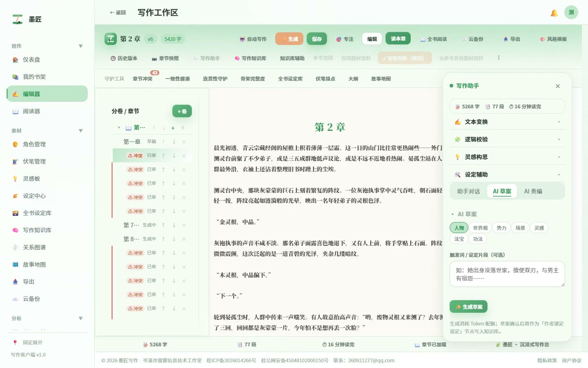Image resolution: width=588 pixels, height=368 pixels.
Task: Open 灵感板 in the sidebar
Action: (47, 179)
